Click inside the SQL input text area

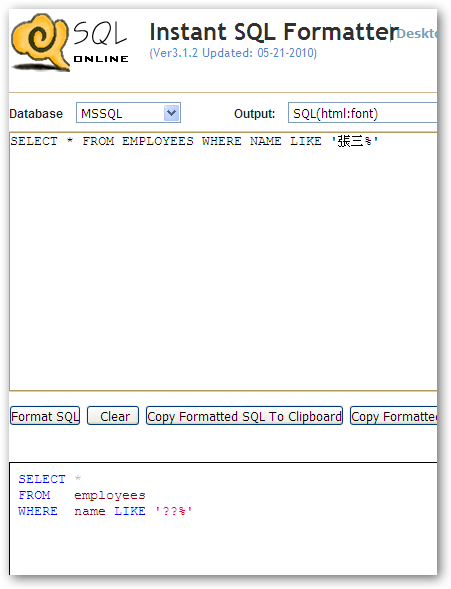pos(223,261)
